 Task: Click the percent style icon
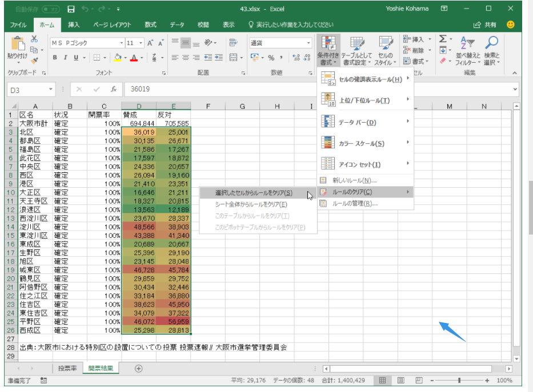coord(271,58)
